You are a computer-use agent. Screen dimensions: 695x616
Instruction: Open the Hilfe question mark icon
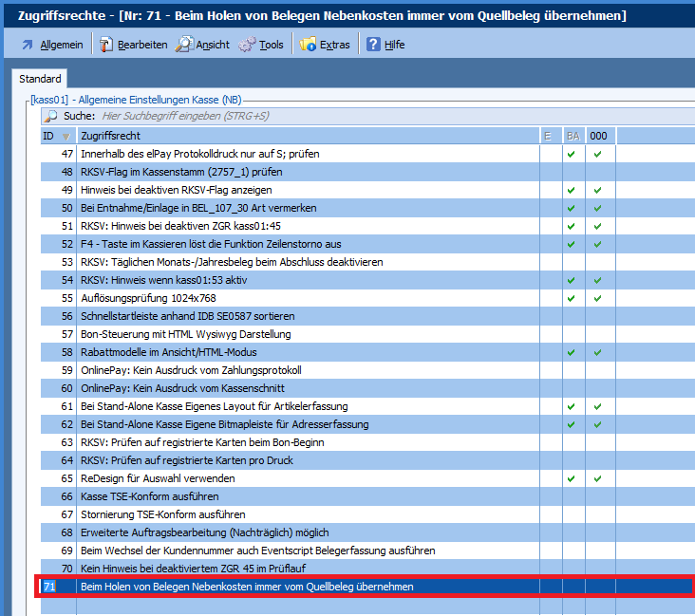click(374, 45)
